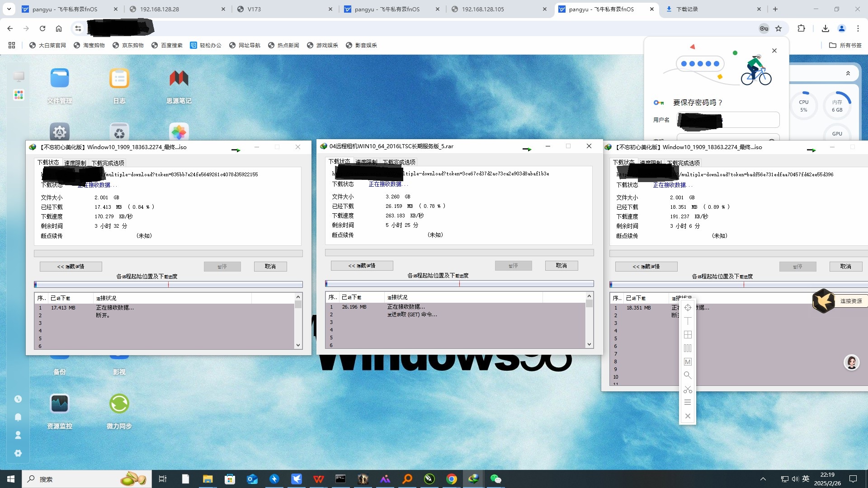The image size is (868, 488).
Task: Select thread row 1 with 26.196 MB
Action: (455, 307)
